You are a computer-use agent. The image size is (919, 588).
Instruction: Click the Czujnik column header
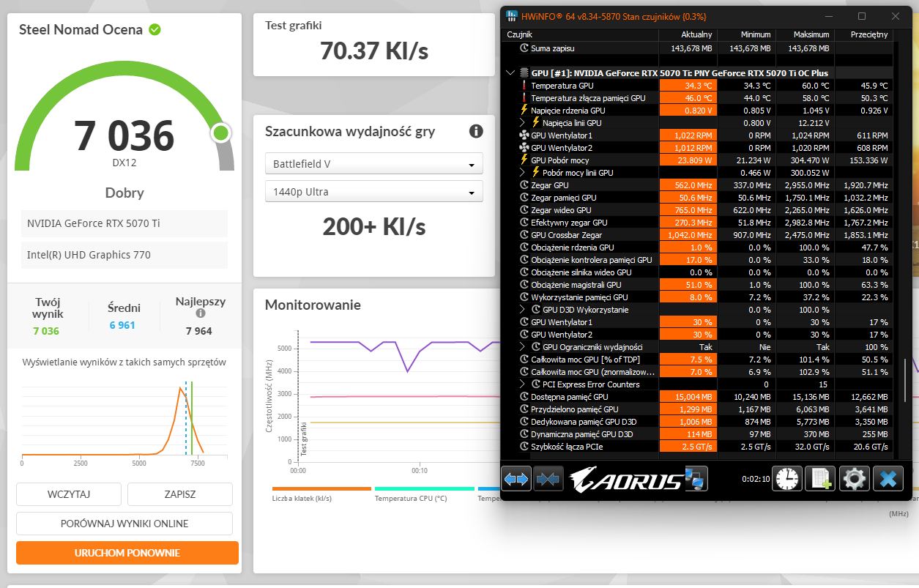point(581,34)
